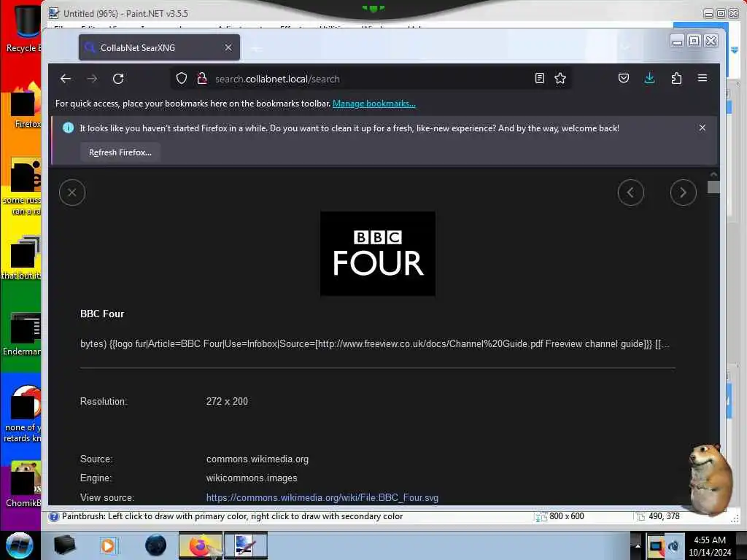Open the tracking protection shield icon
Image resolution: width=747 pixels, height=560 pixels.
point(182,79)
